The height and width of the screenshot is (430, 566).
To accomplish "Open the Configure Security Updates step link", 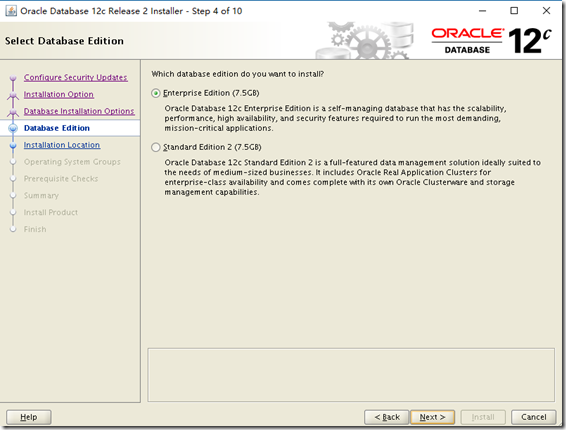I will tap(75, 78).
